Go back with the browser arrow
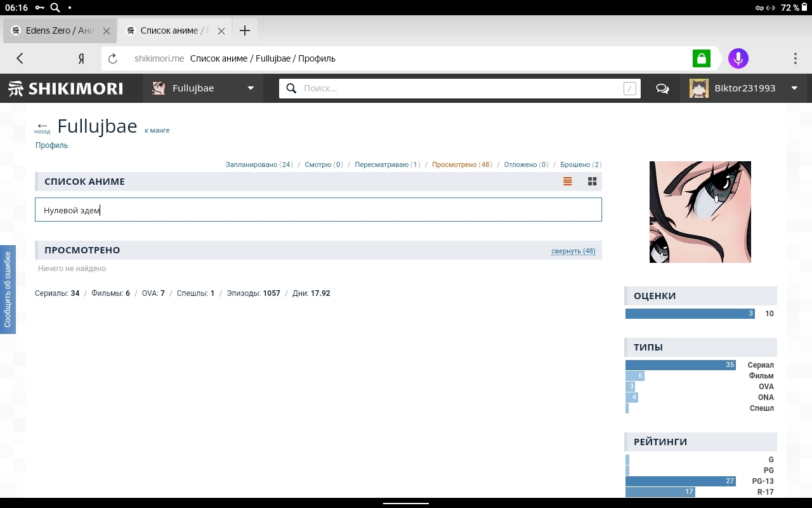 20,58
